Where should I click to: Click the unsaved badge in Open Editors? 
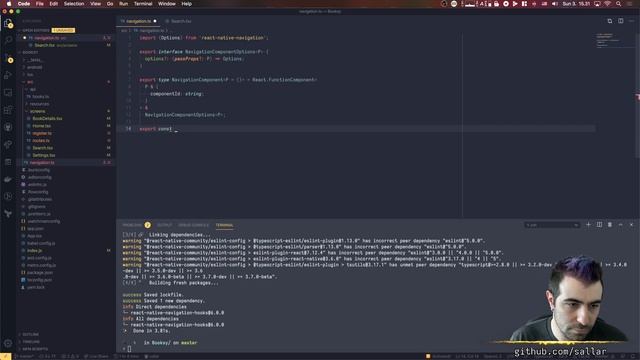click(63, 30)
